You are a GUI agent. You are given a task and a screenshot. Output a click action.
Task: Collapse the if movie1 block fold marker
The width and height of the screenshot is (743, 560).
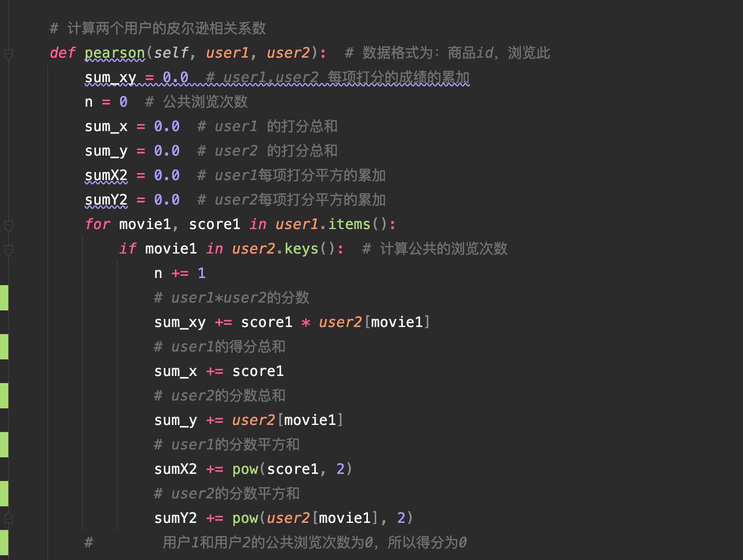click(x=8, y=250)
